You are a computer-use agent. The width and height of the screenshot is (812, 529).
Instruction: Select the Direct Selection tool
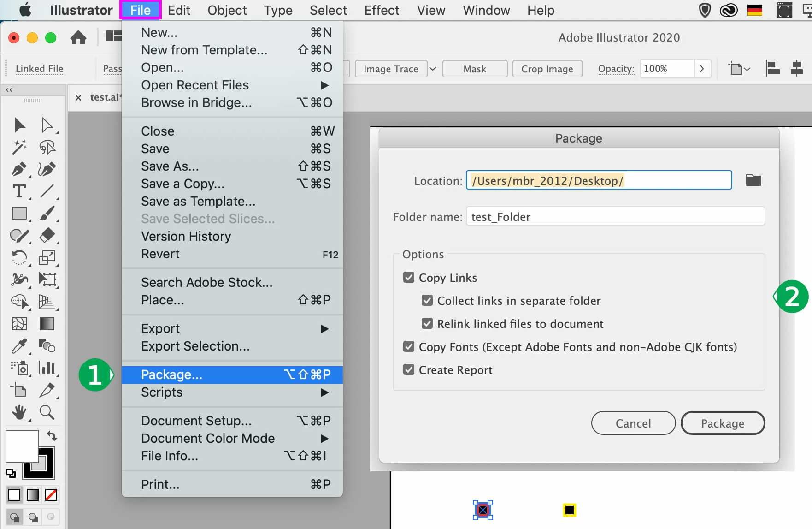point(47,125)
